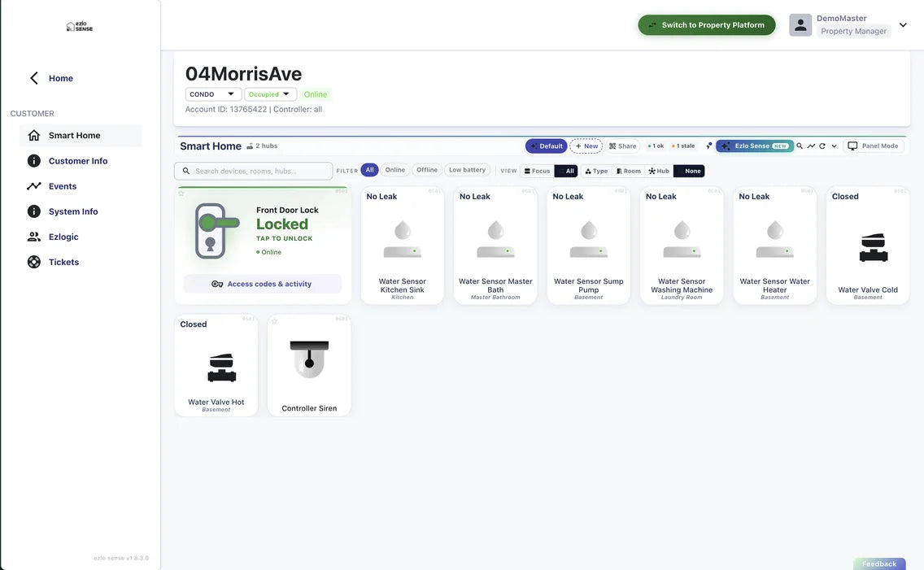Click the Share QR button
The height and width of the screenshot is (570, 924).
(x=623, y=146)
